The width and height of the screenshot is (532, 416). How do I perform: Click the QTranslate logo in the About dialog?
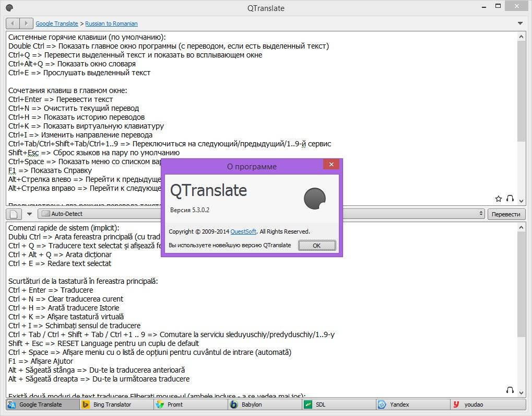(315, 198)
